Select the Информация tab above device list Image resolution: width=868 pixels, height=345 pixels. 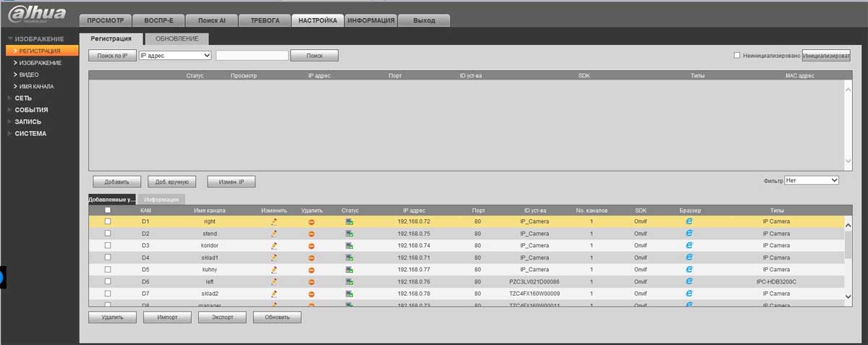pyautogui.click(x=161, y=199)
